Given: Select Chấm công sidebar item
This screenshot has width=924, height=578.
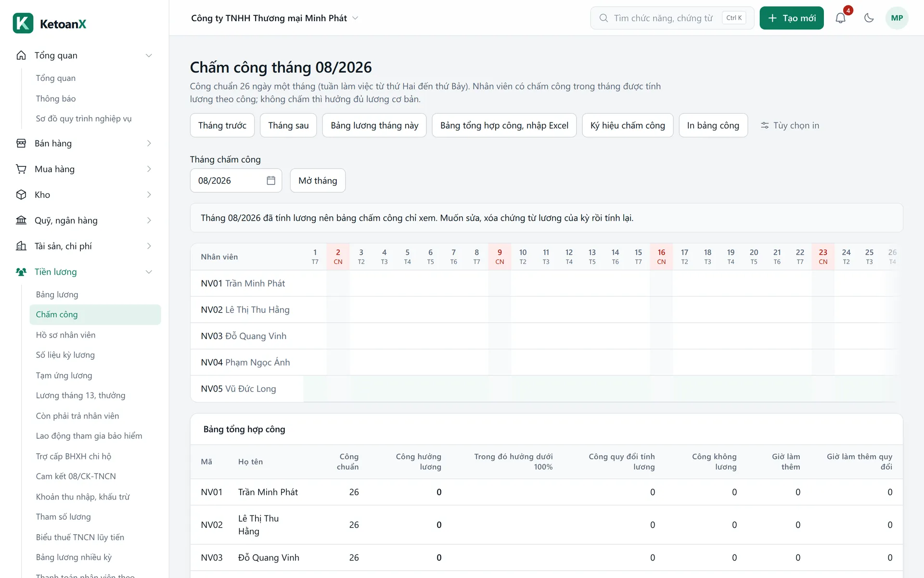Looking at the screenshot, I should pyautogui.click(x=95, y=315).
